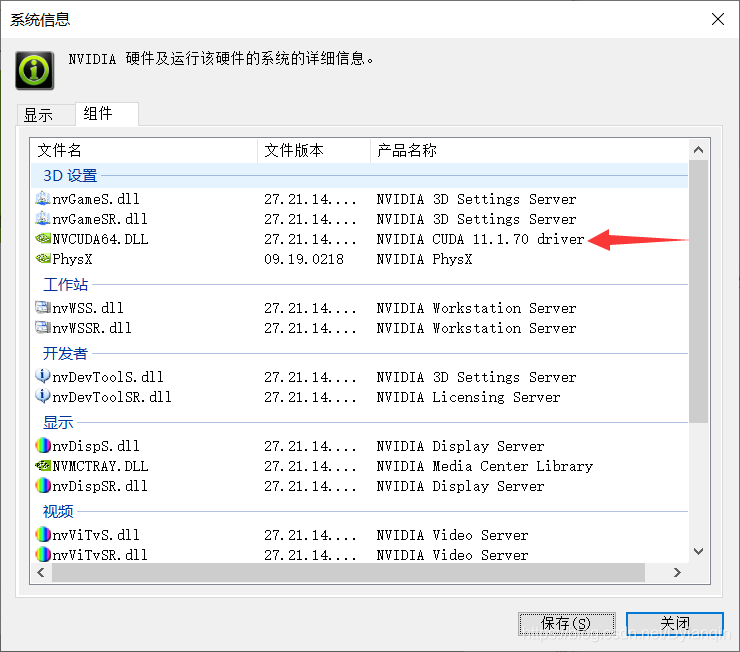Image resolution: width=740 pixels, height=652 pixels.
Task: Click nvViTvS.dll's NVIDIA Video Server text
Action: point(452,535)
